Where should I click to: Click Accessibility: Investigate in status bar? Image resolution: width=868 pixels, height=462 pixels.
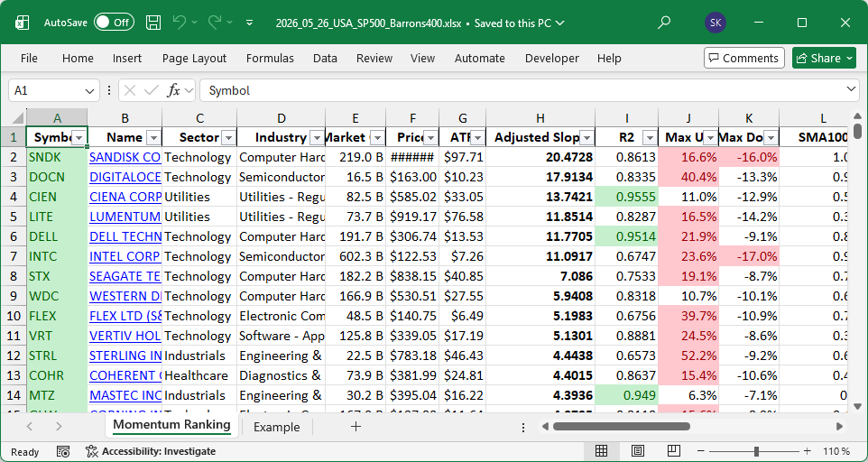coord(151,451)
